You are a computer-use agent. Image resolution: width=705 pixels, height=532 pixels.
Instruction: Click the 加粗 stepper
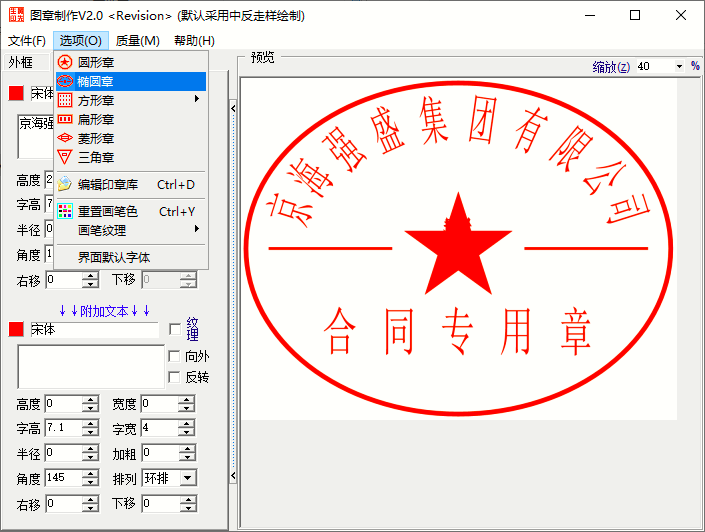187,453
